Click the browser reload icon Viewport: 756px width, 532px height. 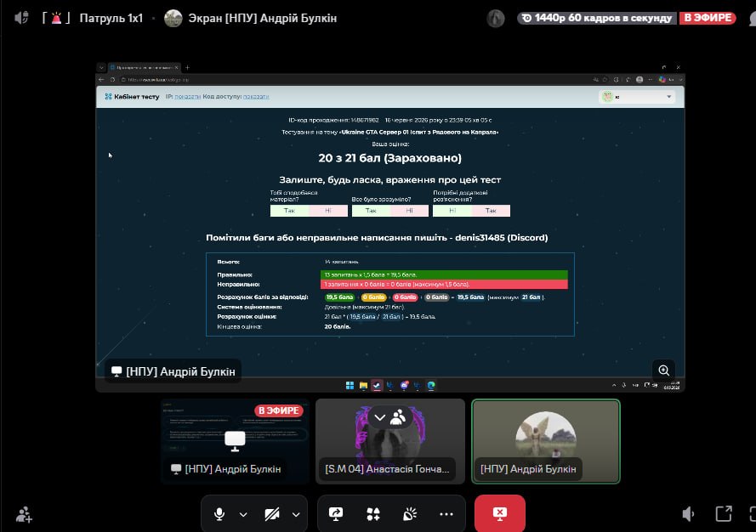[112, 80]
